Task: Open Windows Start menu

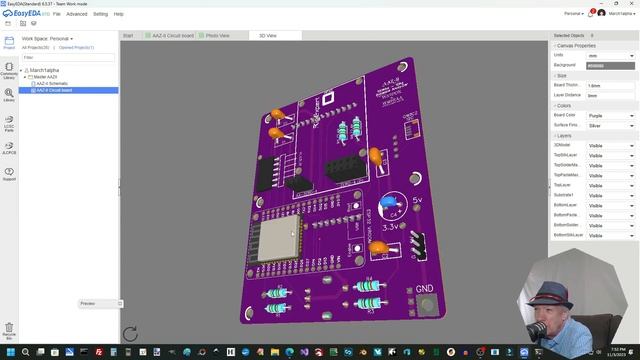Action: (11, 352)
